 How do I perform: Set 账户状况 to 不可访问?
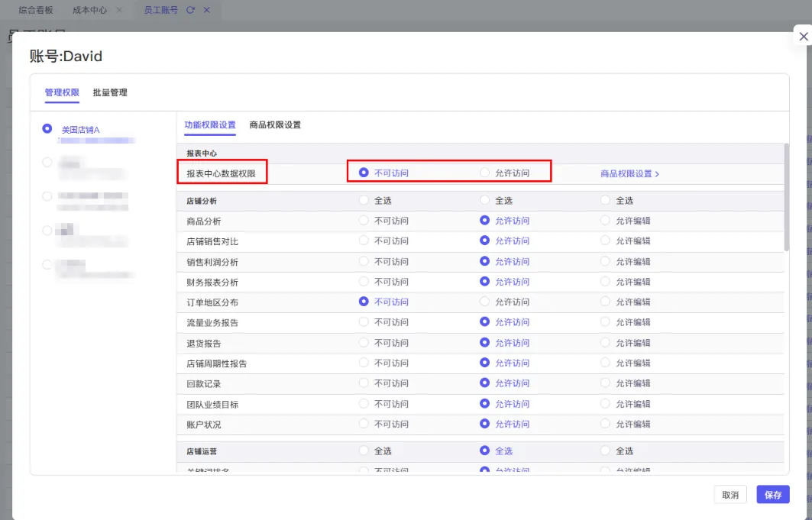364,424
